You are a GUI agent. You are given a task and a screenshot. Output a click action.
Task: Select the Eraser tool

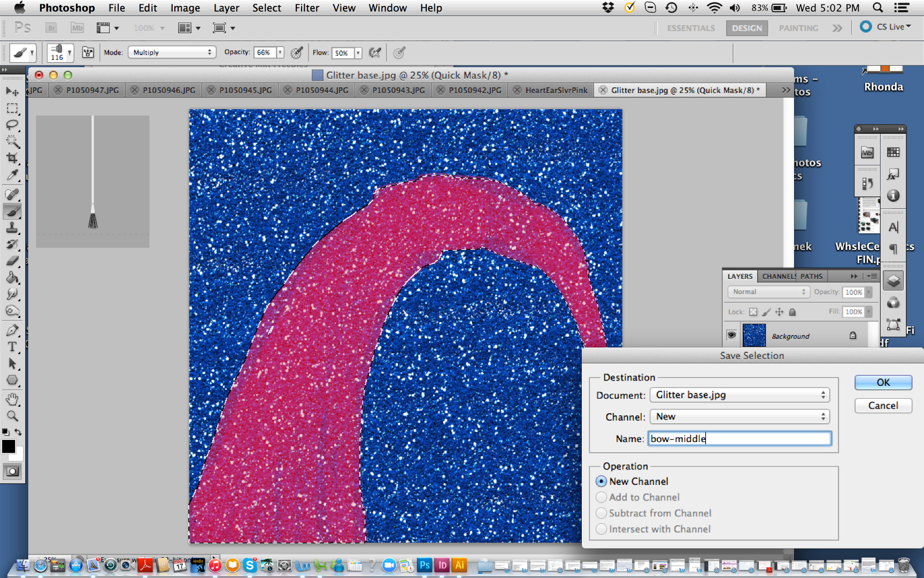tap(12, 261)
